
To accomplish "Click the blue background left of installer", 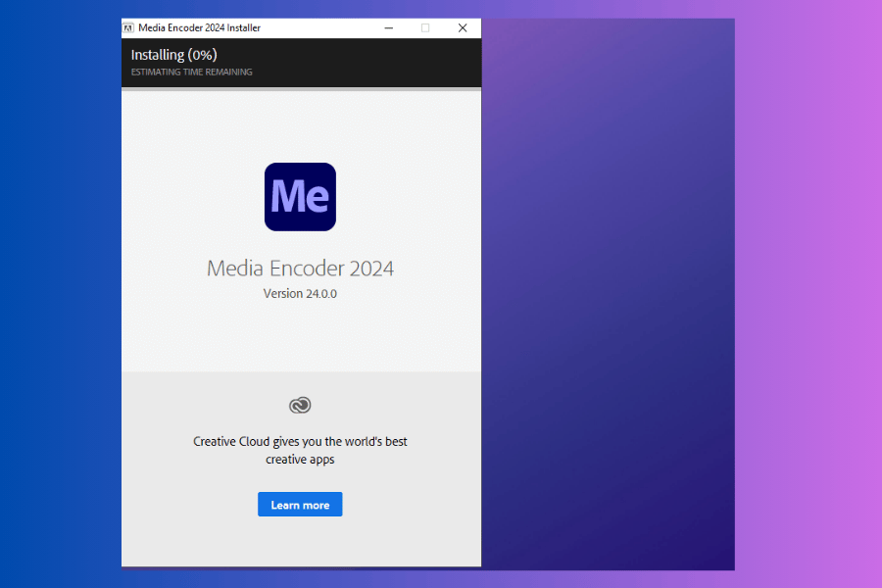I will [x=59, y=294].
